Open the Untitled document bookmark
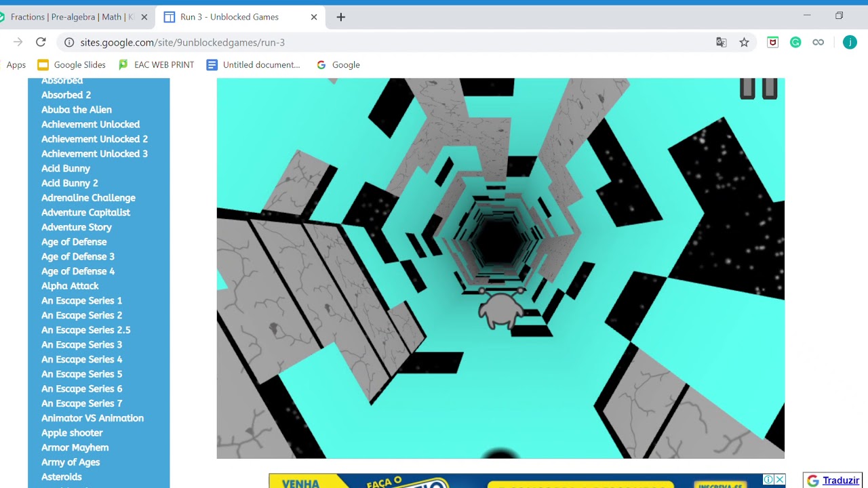This screenshot has width=868, height=488. tap(253, 65)
